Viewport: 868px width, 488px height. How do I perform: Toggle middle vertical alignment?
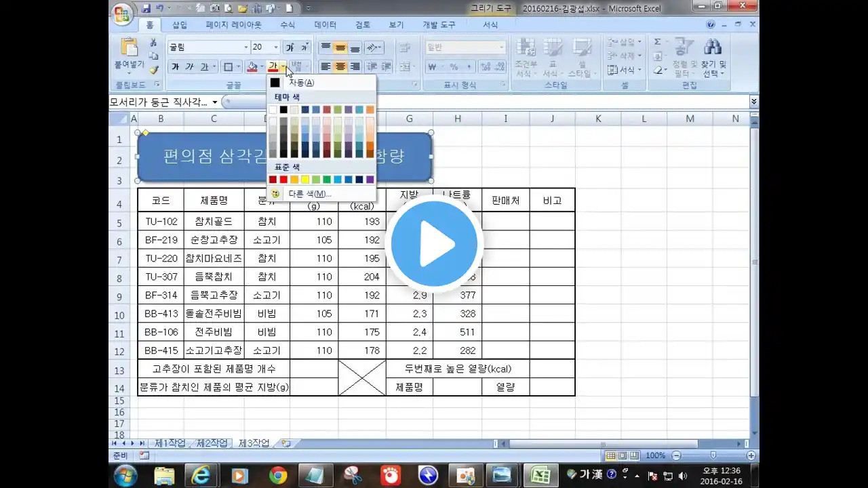(x=340, y=47)
